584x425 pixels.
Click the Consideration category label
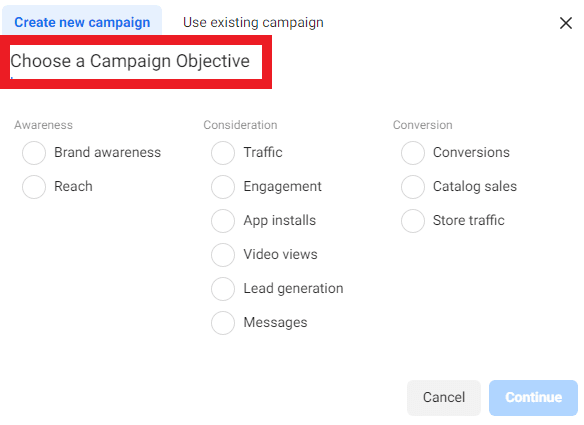click(x=240, y=125)
